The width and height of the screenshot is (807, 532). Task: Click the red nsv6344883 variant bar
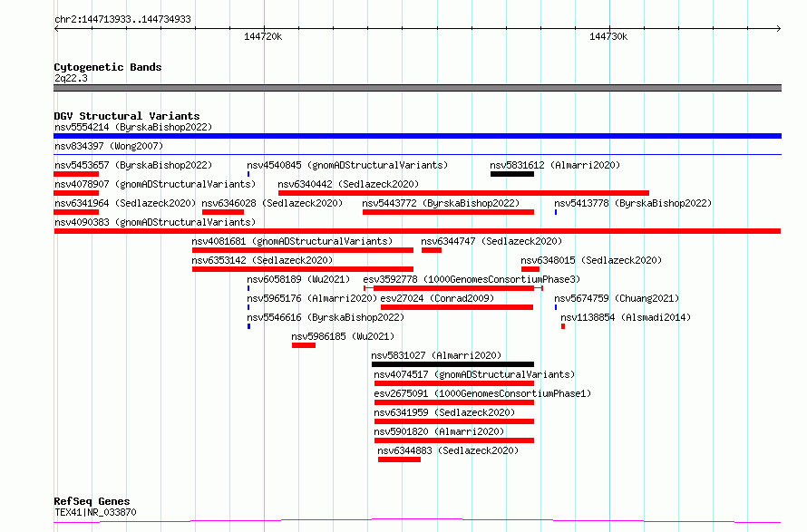[x=399, y=459]
